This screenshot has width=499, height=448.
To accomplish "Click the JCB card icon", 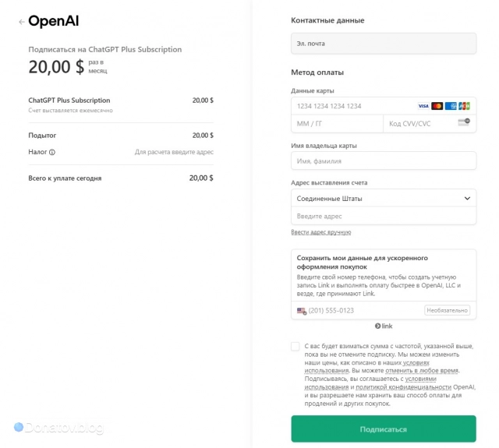I will click(464, 106).
